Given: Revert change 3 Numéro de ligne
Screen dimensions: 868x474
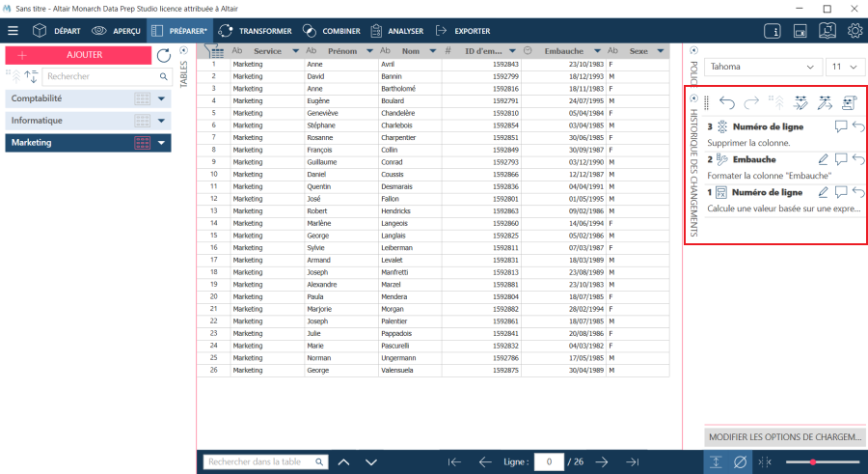Looking at the screenshot, I should click(858, 127).
